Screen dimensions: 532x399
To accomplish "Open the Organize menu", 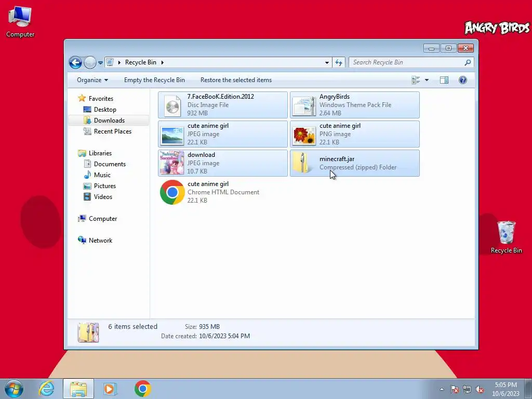I will [92, 80].
